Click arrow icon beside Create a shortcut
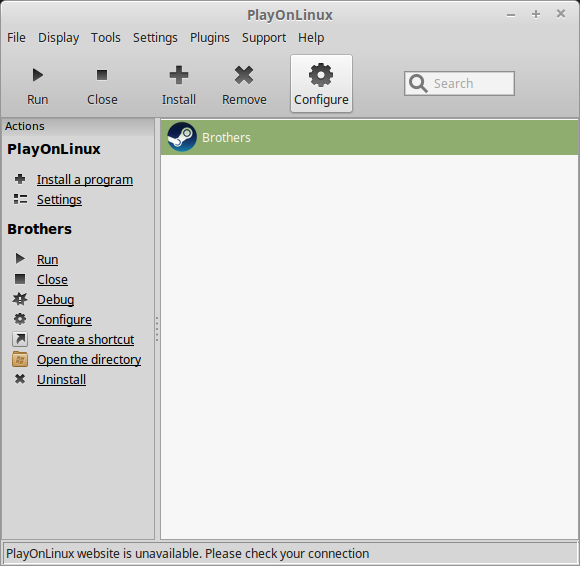This screenshot has height=566, width=580. [x=20, y=339]
